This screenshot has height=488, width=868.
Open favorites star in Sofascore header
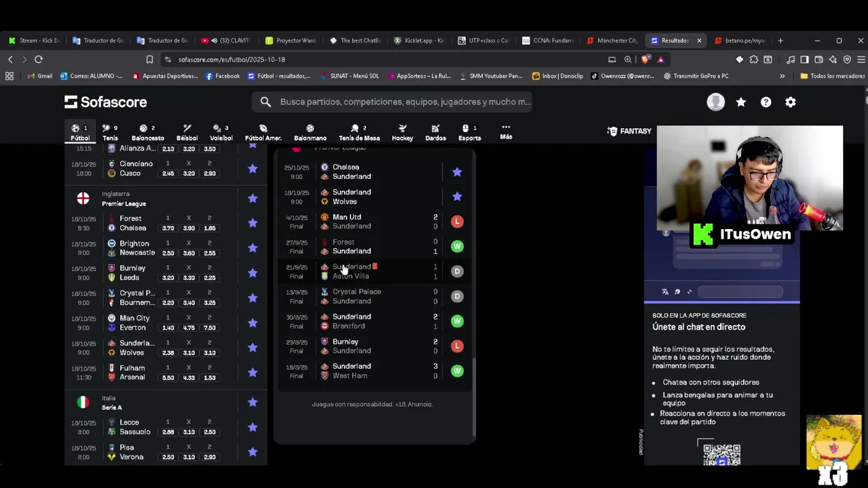[x=741, y=102]
